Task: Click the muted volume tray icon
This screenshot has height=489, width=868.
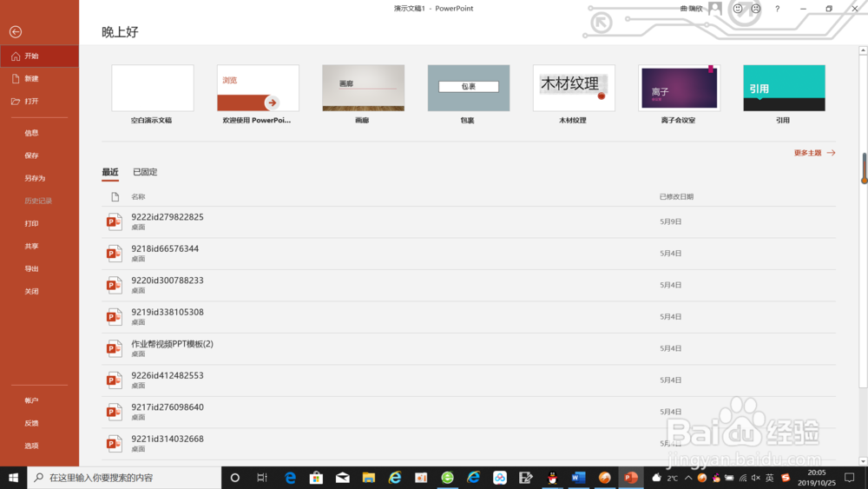Action: point(756,478)
